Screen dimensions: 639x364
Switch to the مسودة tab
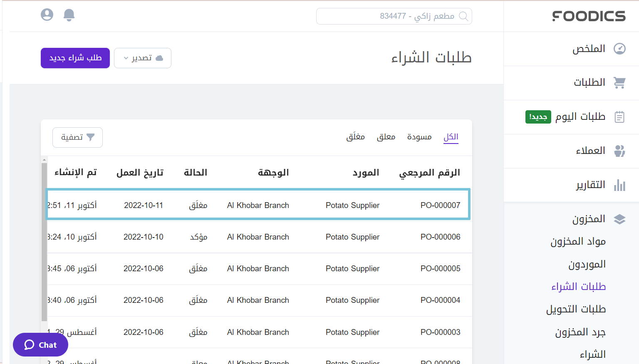[x=419, y=136]
